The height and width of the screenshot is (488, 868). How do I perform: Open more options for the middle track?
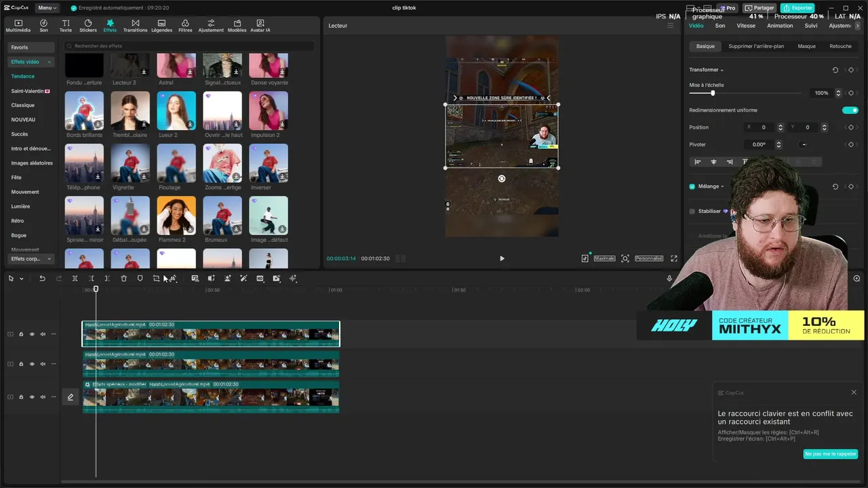(54, 364)
